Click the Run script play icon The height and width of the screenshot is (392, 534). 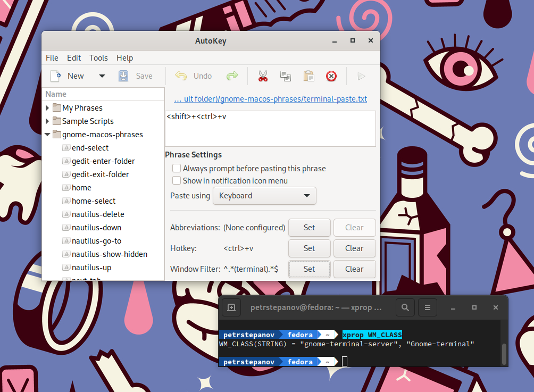(x=361, y=76)
